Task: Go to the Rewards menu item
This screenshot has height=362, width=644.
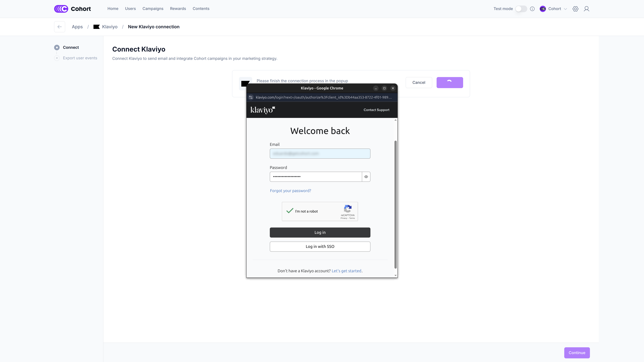Action: pos(178,9)
